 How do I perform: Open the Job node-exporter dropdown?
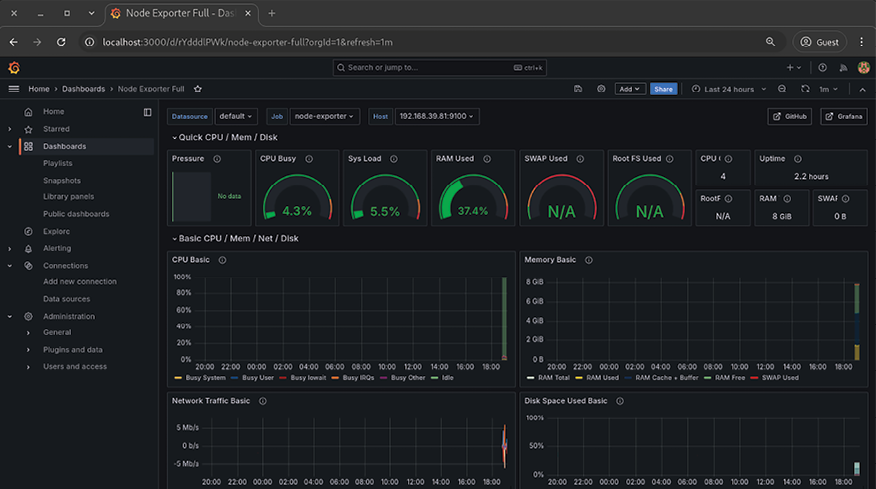tap(326, 116)
